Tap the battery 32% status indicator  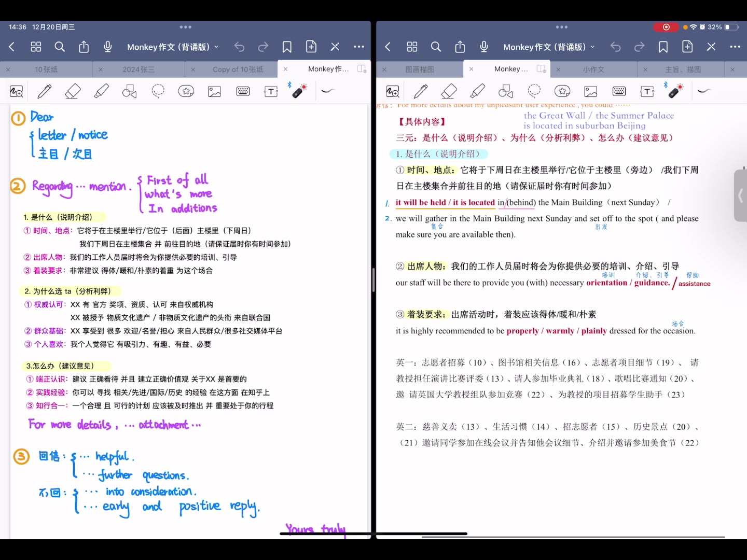coord(723,27)
